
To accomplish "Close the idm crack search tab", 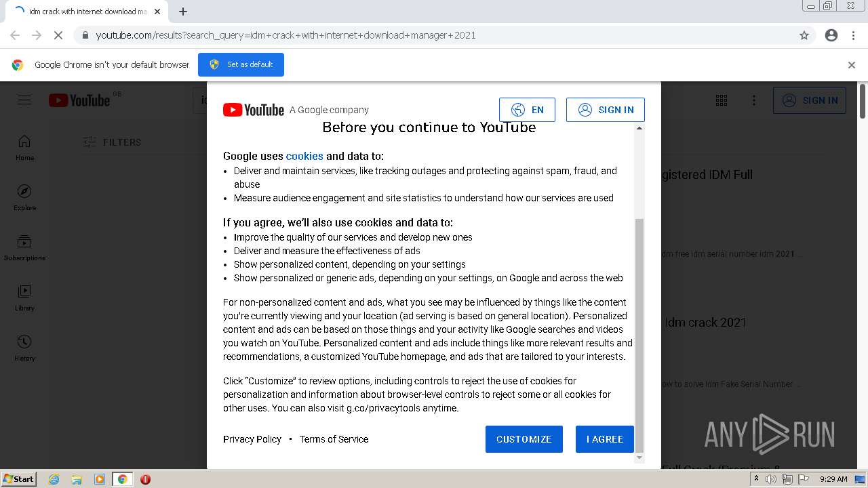I will (157, 12).
